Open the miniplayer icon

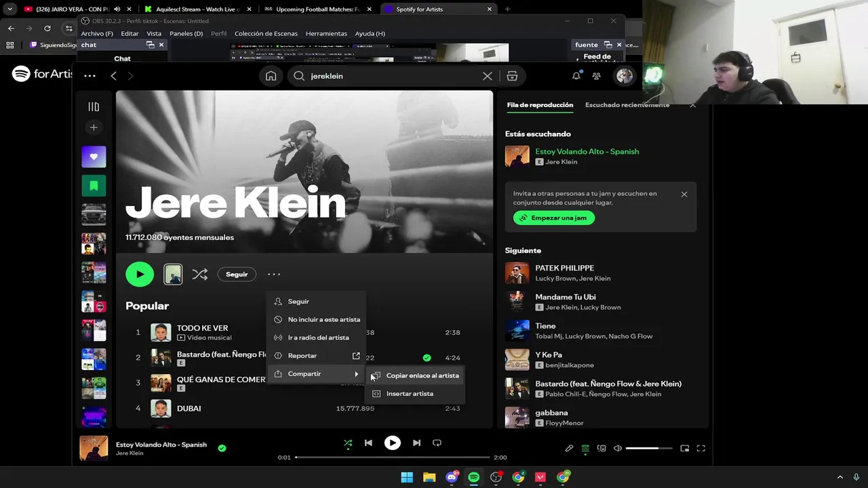coord(685,448)
